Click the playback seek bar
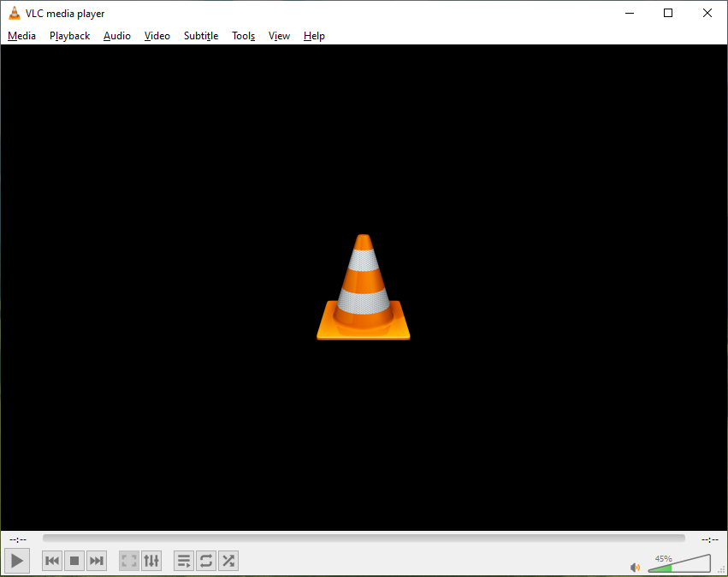This screenshot has width=728, height=577. click(364, 538)
